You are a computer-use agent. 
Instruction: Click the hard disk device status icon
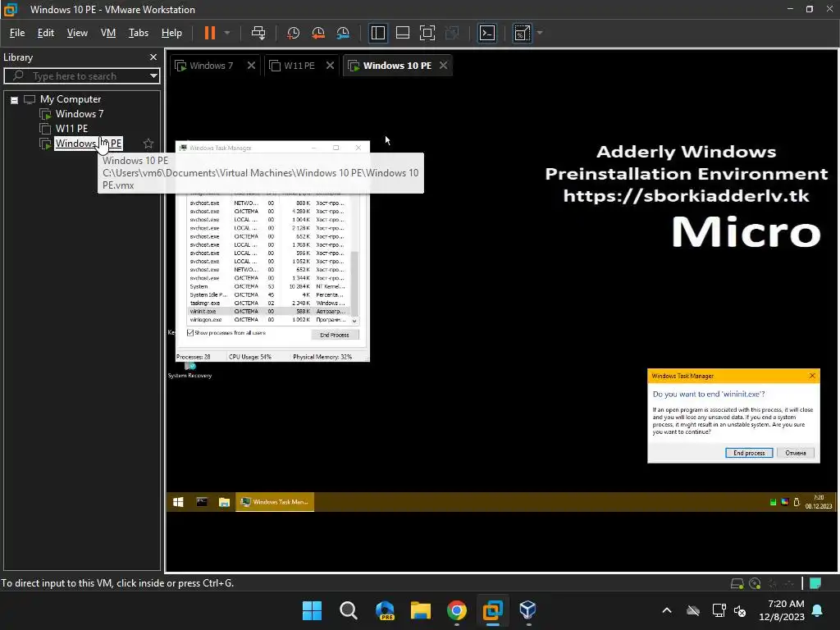[737, 583]
